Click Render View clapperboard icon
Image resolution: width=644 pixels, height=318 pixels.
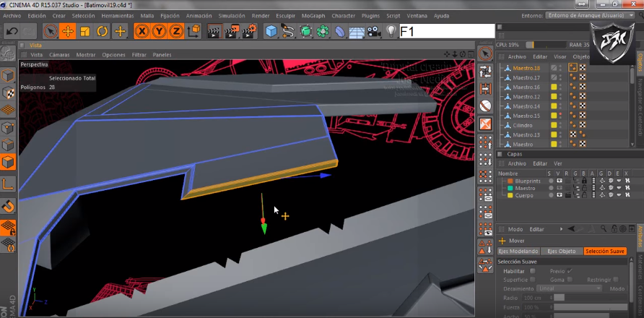214,31
